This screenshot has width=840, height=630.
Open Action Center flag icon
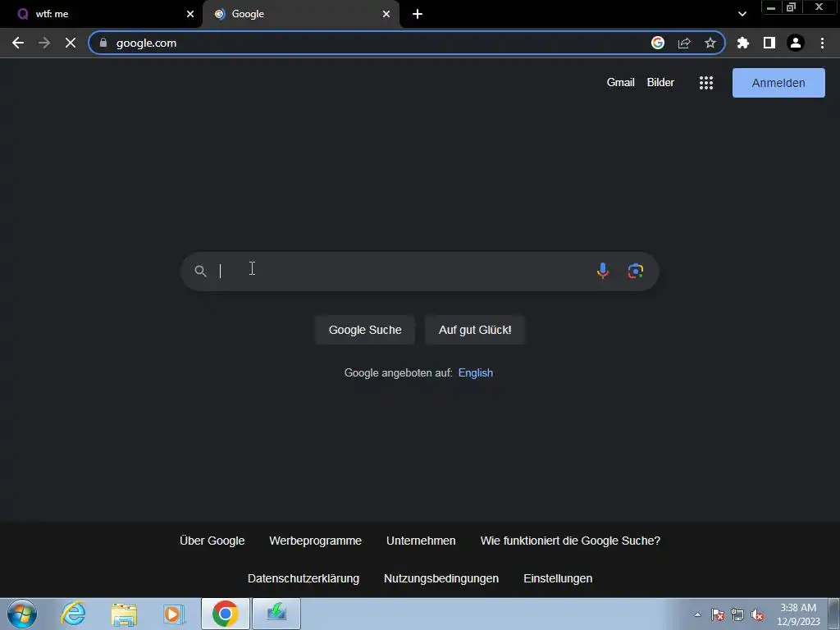click(718, 614)
